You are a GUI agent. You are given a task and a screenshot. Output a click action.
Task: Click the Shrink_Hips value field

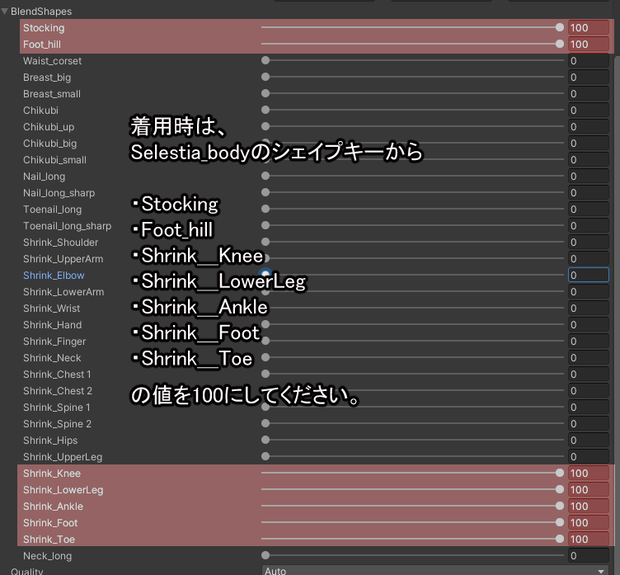coord(588,440)
